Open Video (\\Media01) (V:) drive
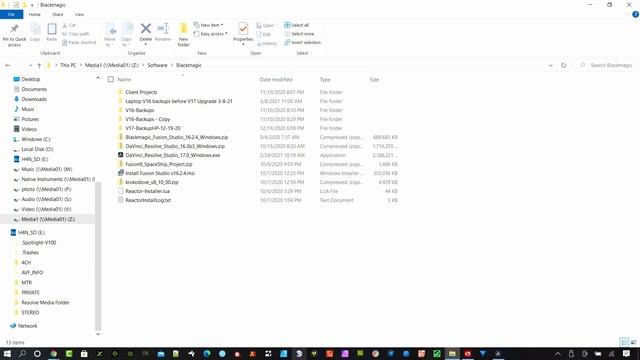Image resolution: width=640 pixels, height=360 pixels. click(x=46, y=209)
